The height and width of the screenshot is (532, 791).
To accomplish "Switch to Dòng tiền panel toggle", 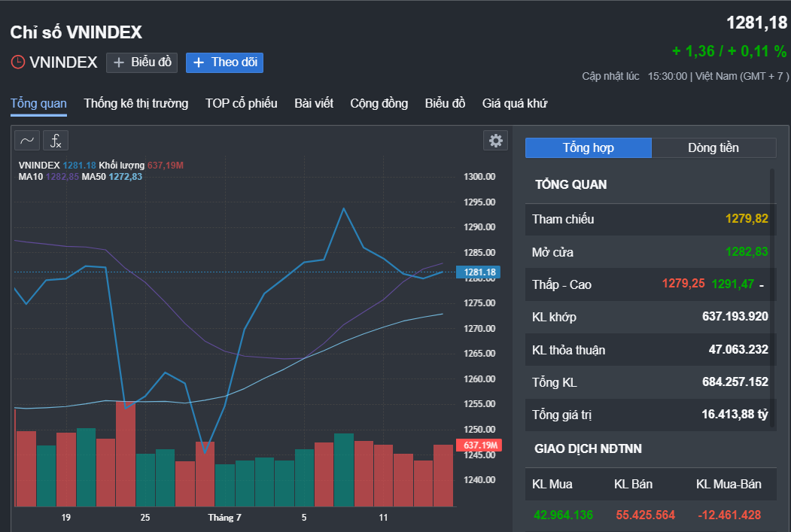I will 713,147.
